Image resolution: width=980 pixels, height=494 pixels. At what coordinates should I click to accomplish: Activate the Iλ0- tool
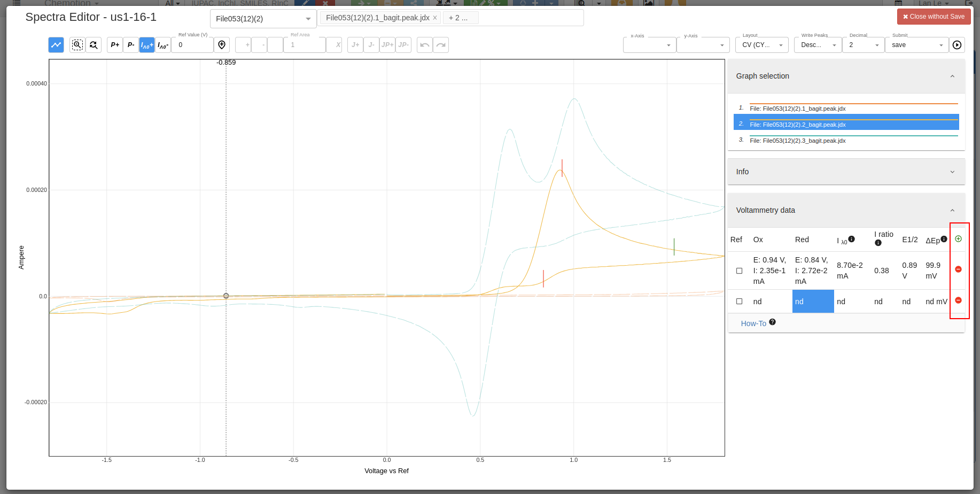pyautogui.click(x=162, y=45)
